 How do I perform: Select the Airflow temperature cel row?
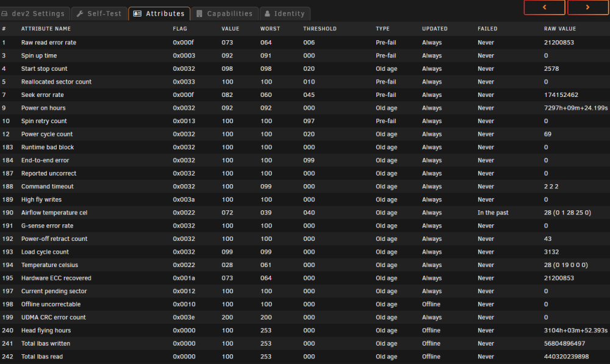[305, 213]
